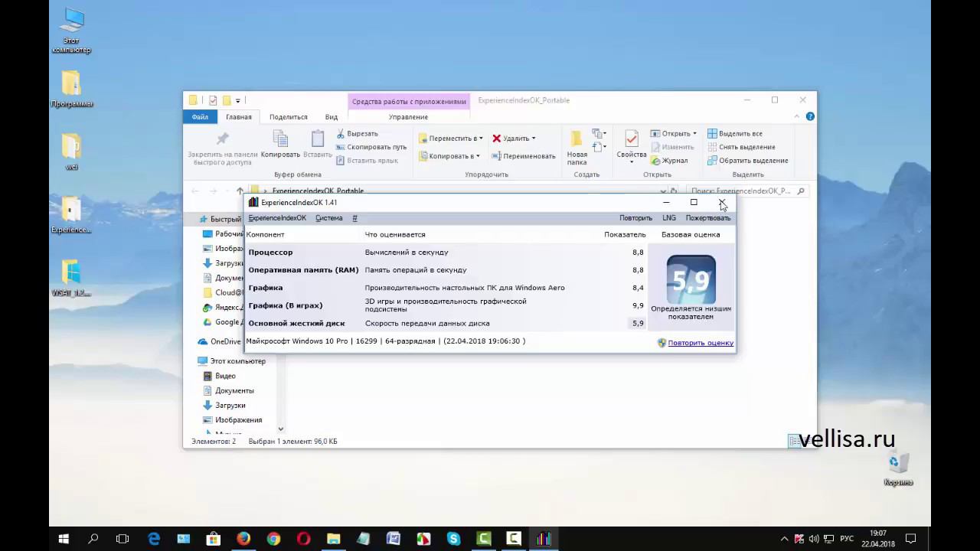The width and height of the screenshot is (980, 551).
Task: Collapse the Explorer ribbon with the chevron
Action: click(797, 116)
